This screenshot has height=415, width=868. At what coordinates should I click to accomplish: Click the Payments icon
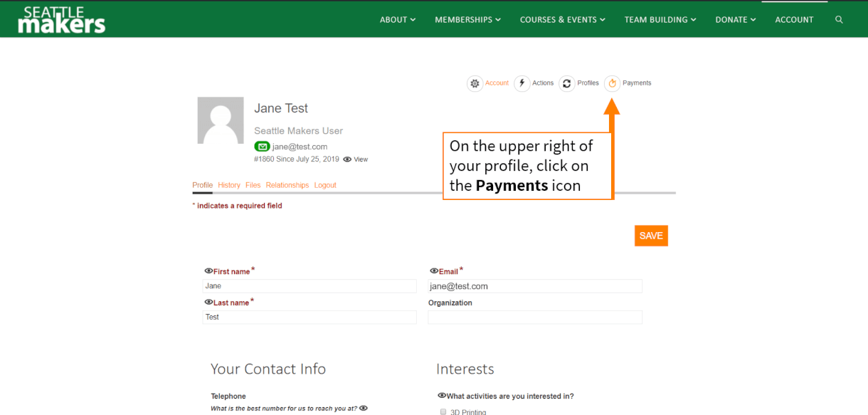[612, 83]
